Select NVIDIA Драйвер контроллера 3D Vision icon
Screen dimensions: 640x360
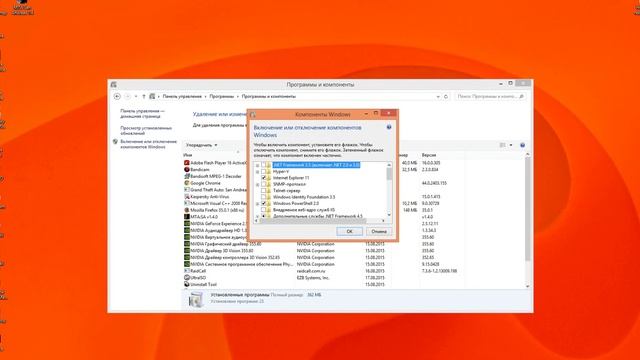(x=187, y=258)
